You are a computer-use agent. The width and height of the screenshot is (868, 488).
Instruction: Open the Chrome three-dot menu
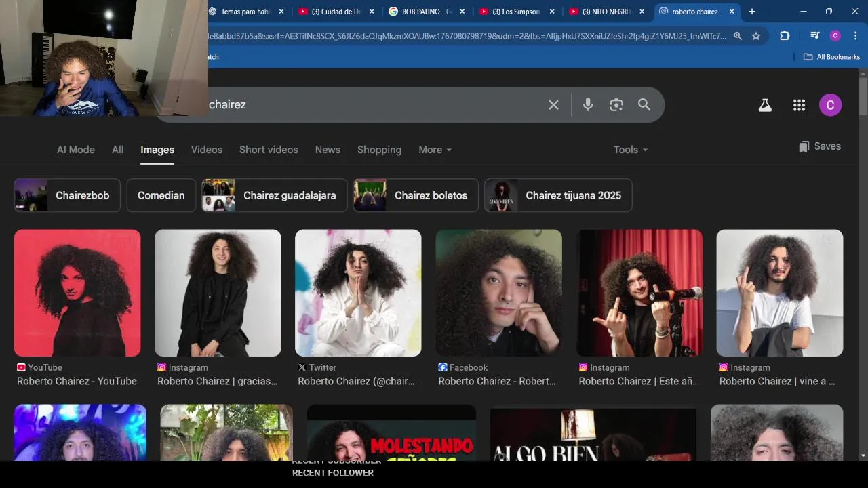[855, 36]
